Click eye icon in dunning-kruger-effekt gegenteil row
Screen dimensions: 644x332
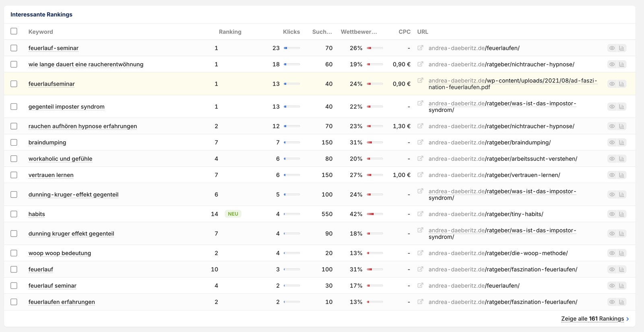[612, 194]
